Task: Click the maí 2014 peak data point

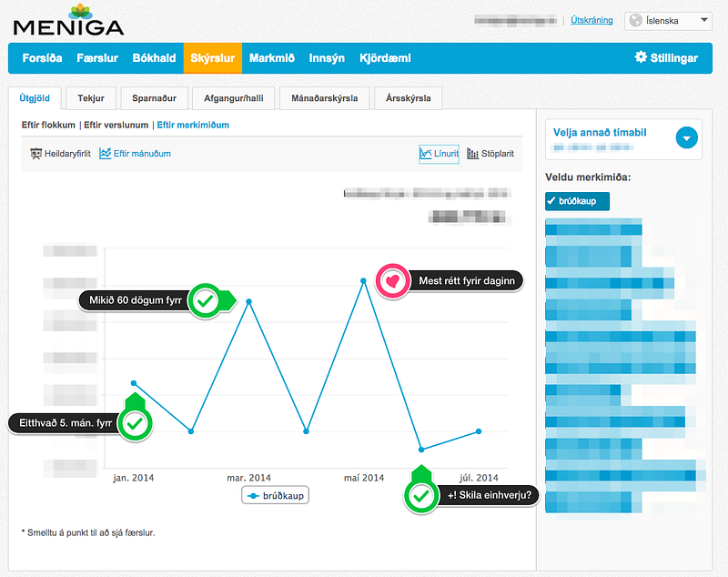Action: (x=363, y=281)
